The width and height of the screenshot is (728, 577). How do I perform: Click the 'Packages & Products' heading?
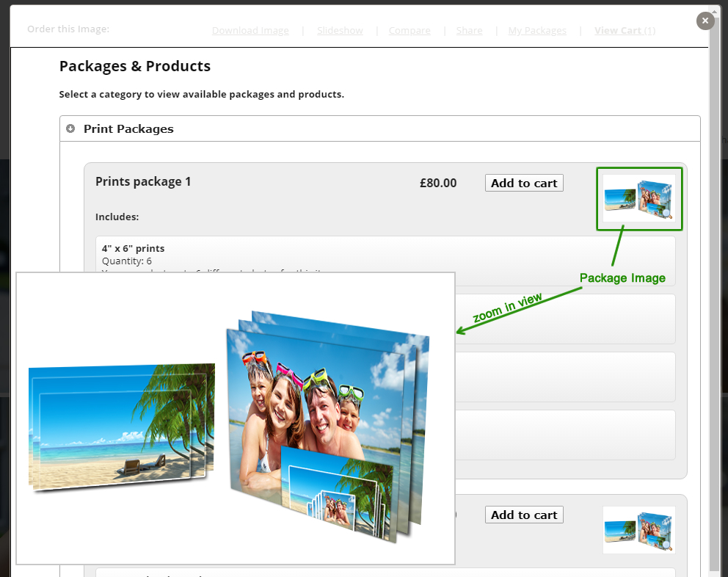[134, 66]
